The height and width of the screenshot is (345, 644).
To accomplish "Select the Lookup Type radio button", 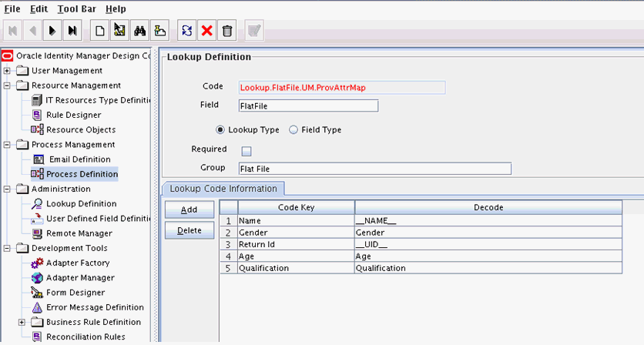I will point(221,130).
